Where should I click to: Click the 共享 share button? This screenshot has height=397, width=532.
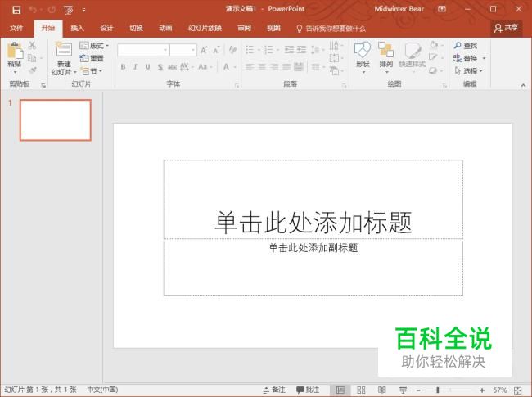(506, 28)
